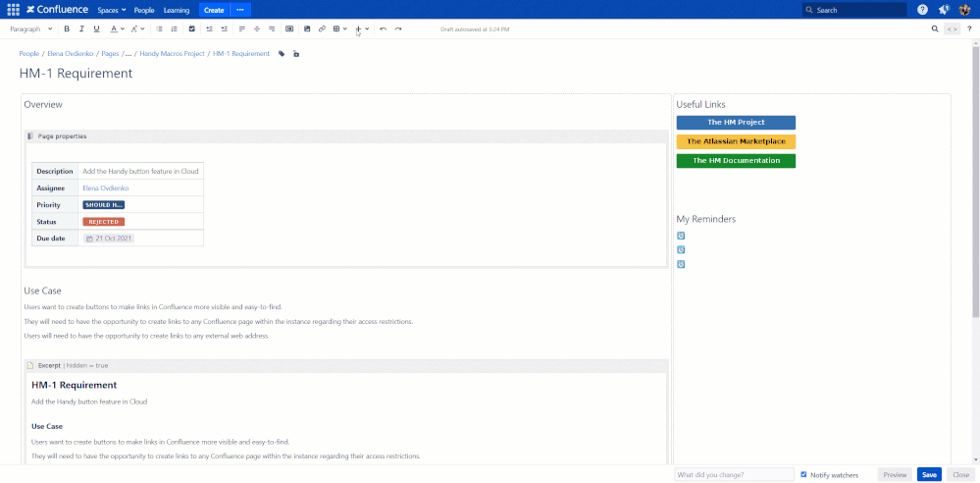980x483 pixels.
Task: Insert a link
Action: 322,28
